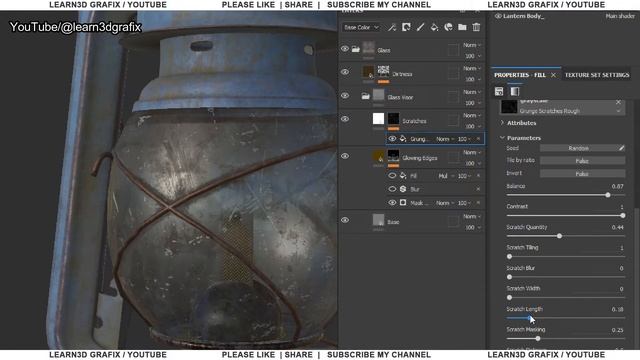The width and height of the screenshot is (640, 360).
Task: Click the fill bucket icon on Grunge effect row
Action: click(403, 139)
